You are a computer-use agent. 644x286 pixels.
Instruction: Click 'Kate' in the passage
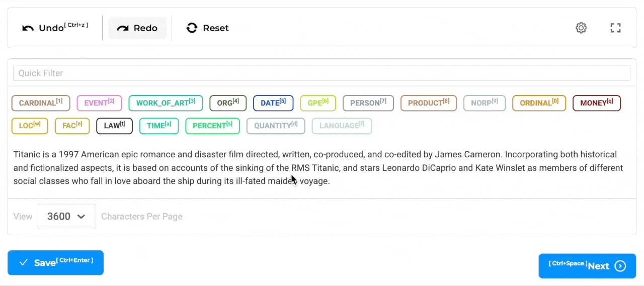coord(484,168)
